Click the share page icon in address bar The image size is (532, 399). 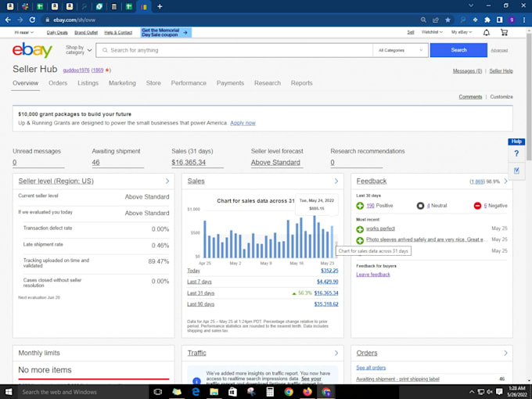tap(436, 20)
